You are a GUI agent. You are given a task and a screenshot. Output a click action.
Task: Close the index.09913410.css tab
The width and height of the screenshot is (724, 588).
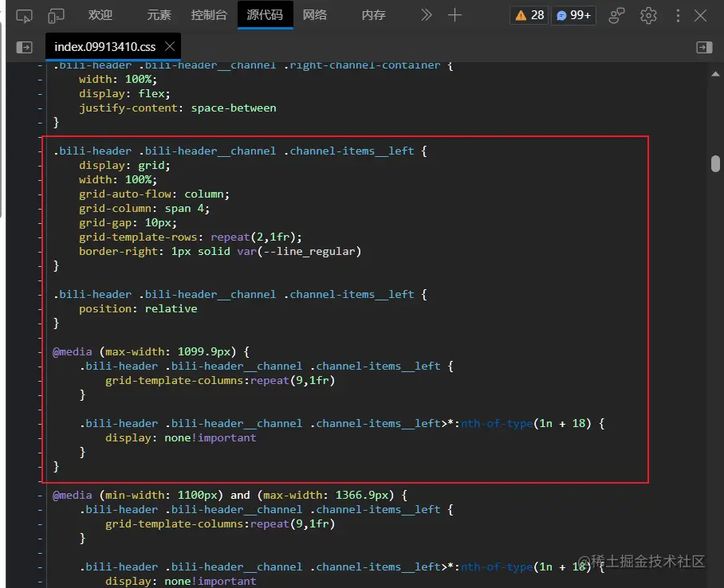tap(170, 46)
